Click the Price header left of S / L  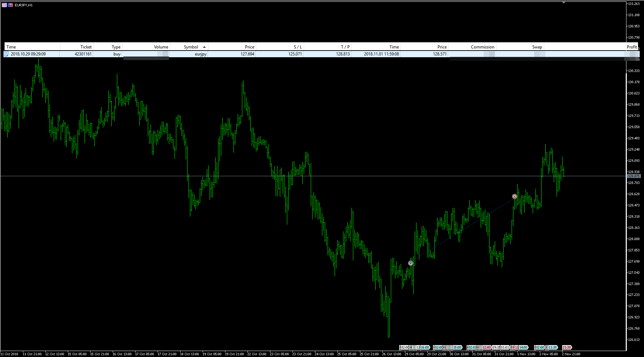click(250, 47)
